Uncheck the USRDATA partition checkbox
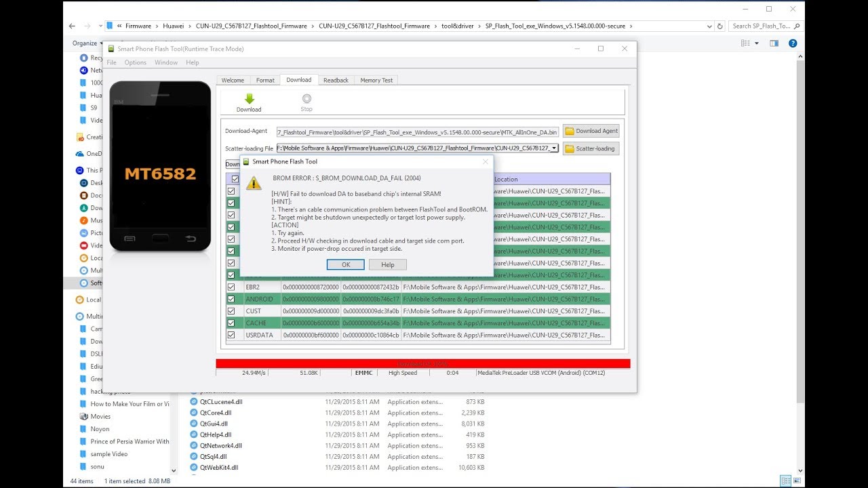Image resolution: width=868 pixels, height=488 pixels. (231, 335)
